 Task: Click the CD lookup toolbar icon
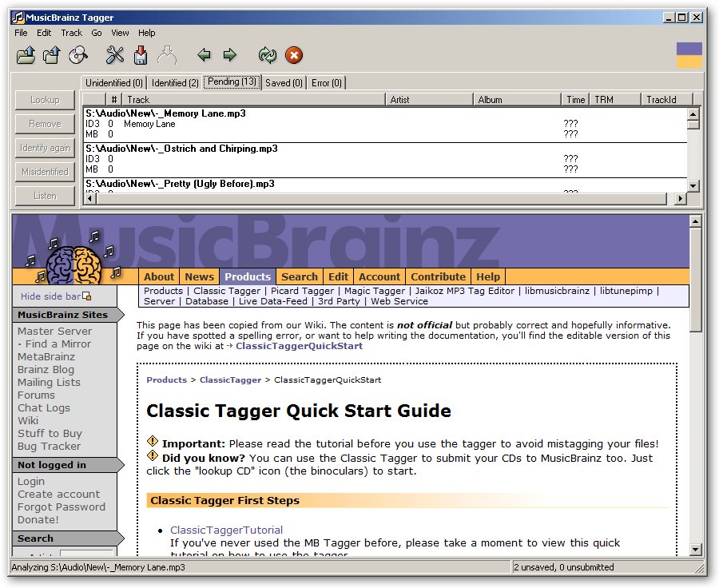[77, 55]
